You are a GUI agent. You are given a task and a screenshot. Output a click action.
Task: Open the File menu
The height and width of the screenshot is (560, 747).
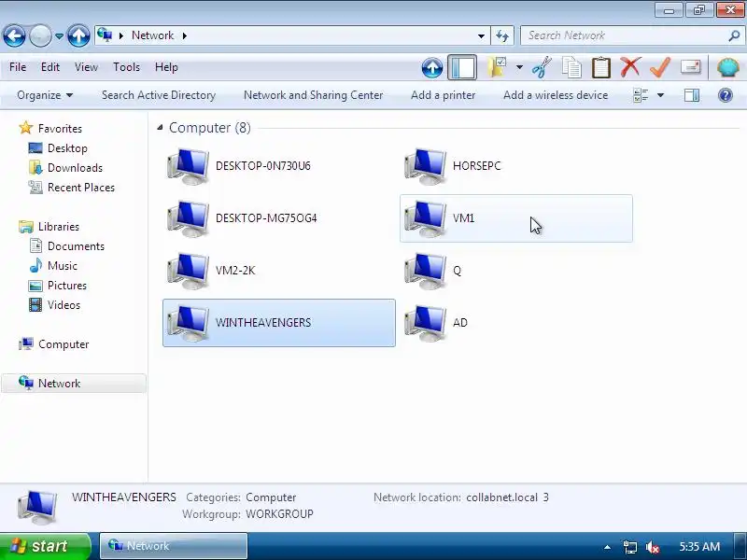click(x=18, y=67)
